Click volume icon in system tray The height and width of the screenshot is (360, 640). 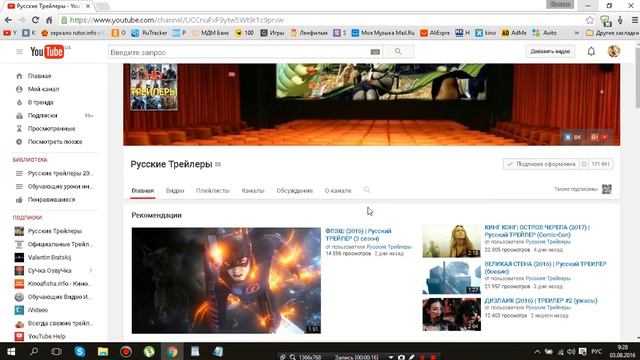point(571,351)
